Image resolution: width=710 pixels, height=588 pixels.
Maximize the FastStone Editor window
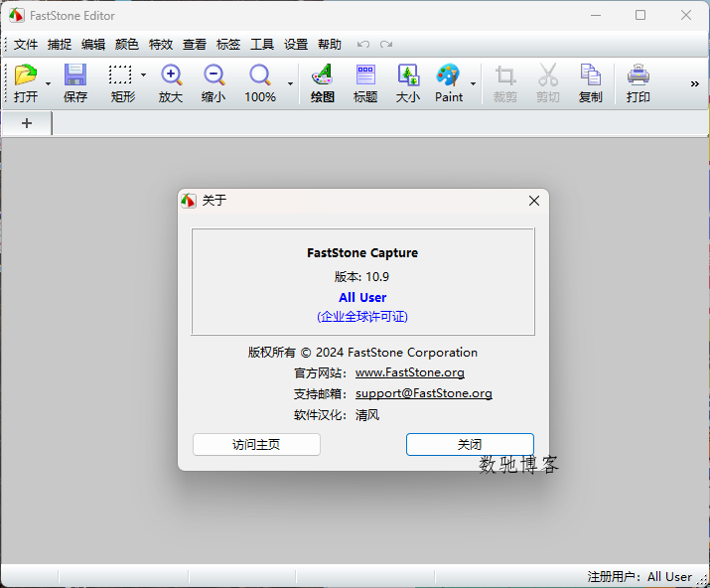pyautogui.click(x=640, y=16)
